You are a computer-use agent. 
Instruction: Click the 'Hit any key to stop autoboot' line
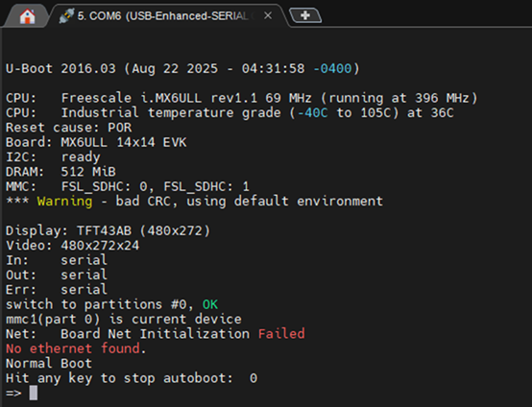(x=132, y=378)
